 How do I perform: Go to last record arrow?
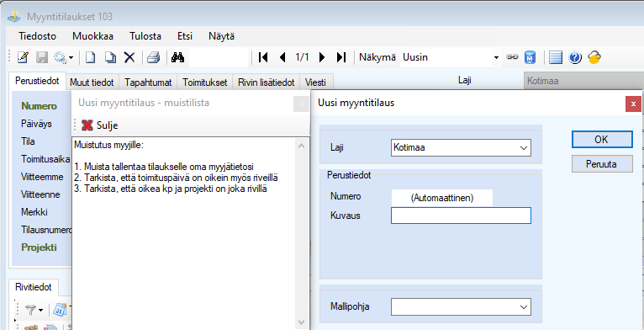coord(341,57)
